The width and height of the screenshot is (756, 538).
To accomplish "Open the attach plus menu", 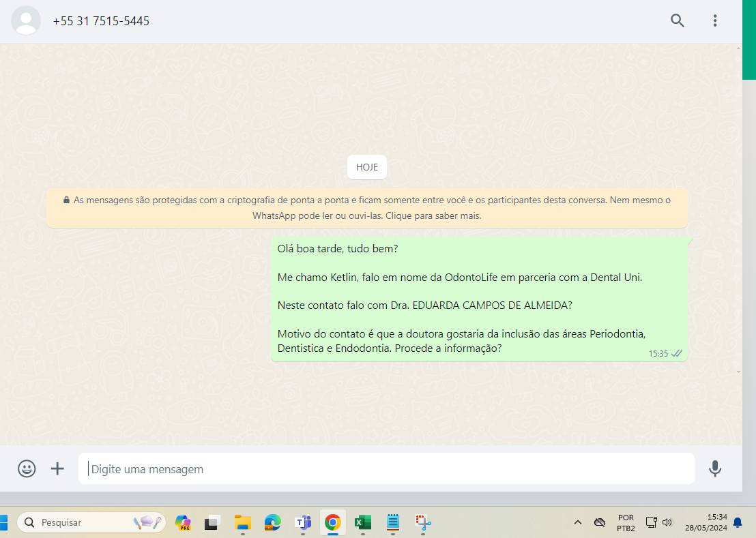I will [x=57, y=468].
